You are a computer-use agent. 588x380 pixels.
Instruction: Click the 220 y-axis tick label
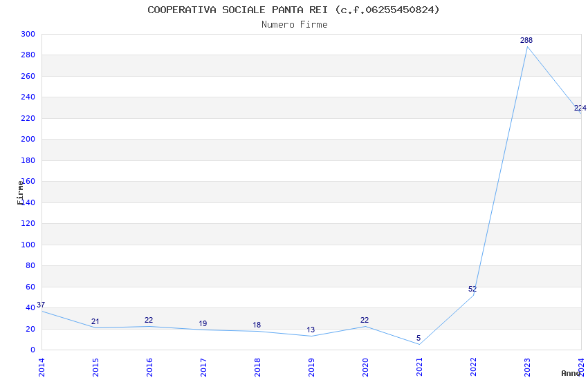point(28,118)
